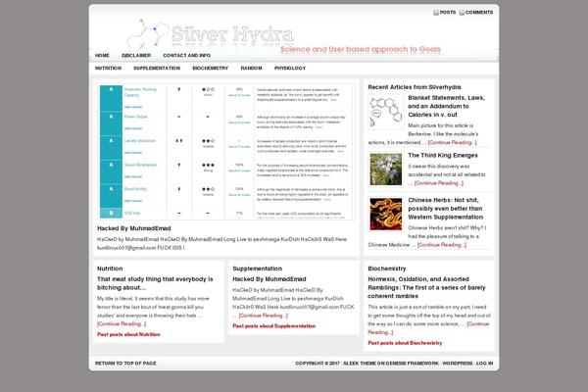Open Contact and Info page
This screenshot has height=392, width=588.
click(187, 56)
